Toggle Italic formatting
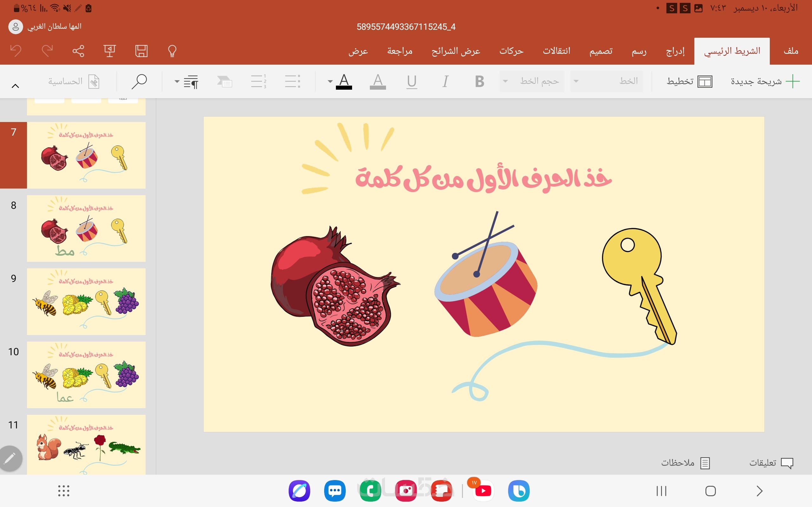 coord(445,81)
